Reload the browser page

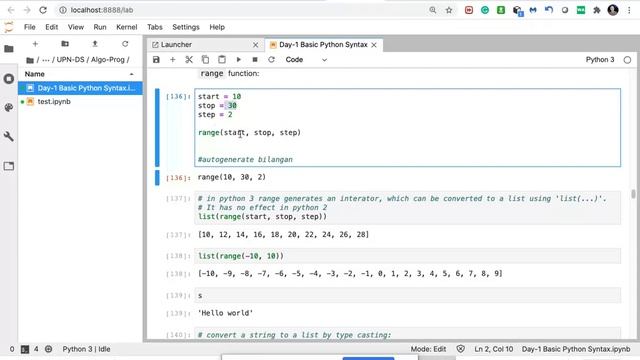tap(43, 10)
